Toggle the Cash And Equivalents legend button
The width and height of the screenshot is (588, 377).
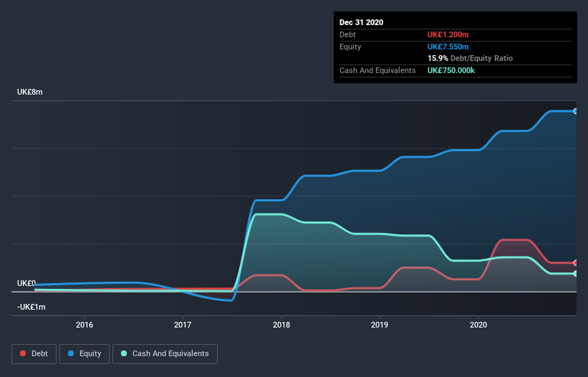click(x=165, y=354)
